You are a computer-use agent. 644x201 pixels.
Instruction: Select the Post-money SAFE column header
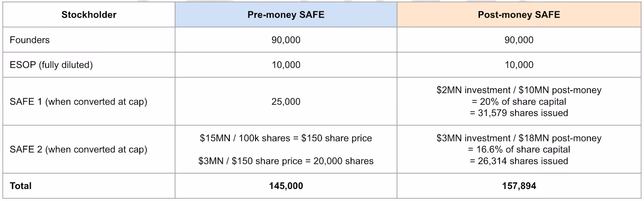pyautogui.click(x=519, y=15)
